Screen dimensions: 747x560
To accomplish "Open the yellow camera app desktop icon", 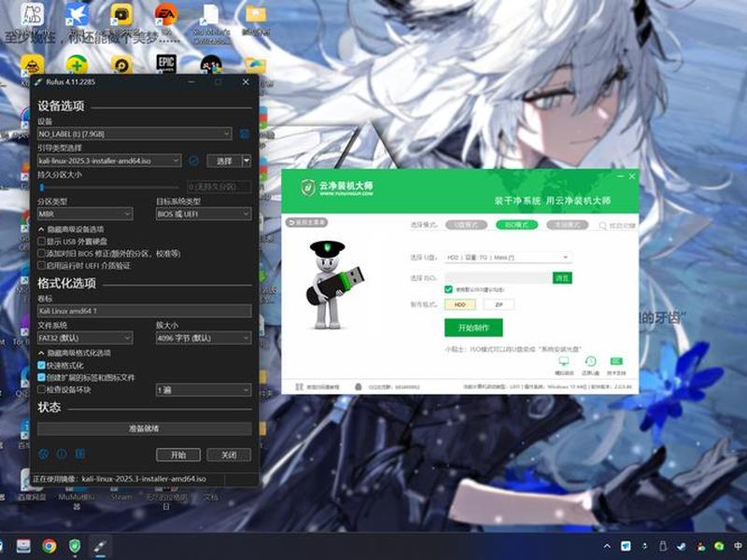I will tap(121, 14).
